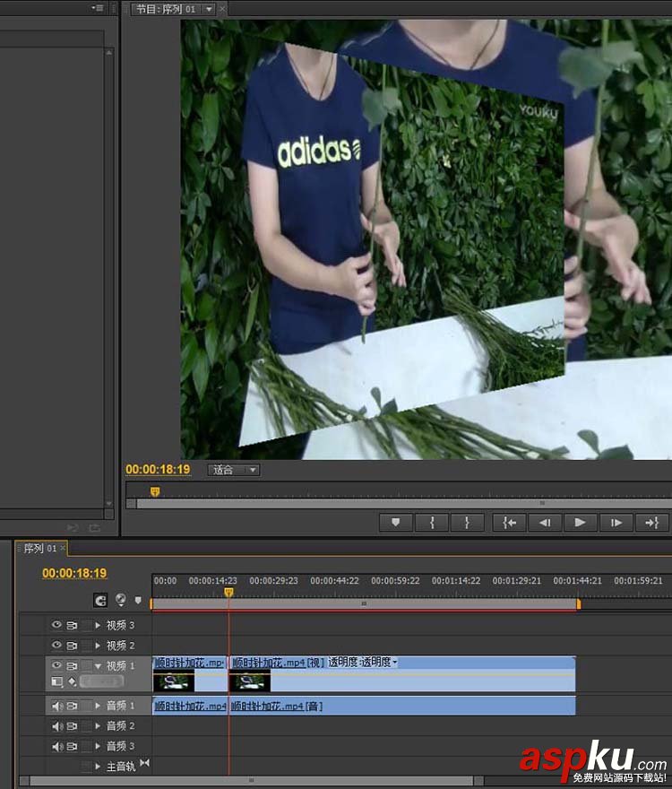This screenshot has height=789, width=672.
Task: Click the set encore chapter marker icon
Action: [x=121, y=600]
